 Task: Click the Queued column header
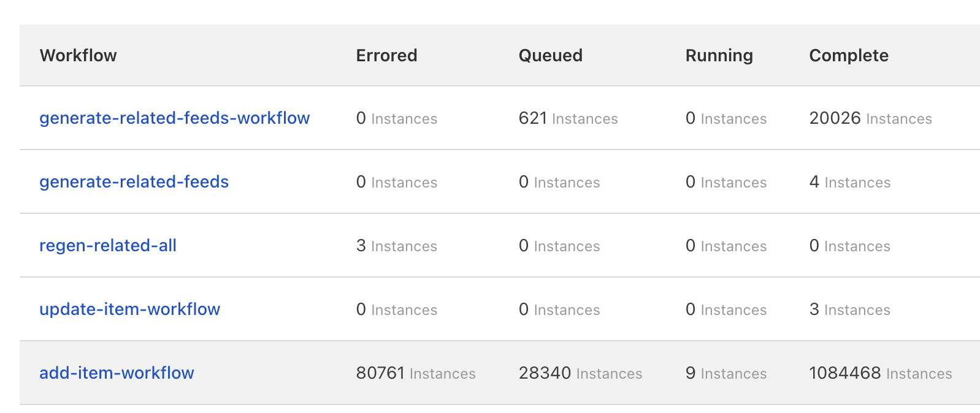coord(550,56)
